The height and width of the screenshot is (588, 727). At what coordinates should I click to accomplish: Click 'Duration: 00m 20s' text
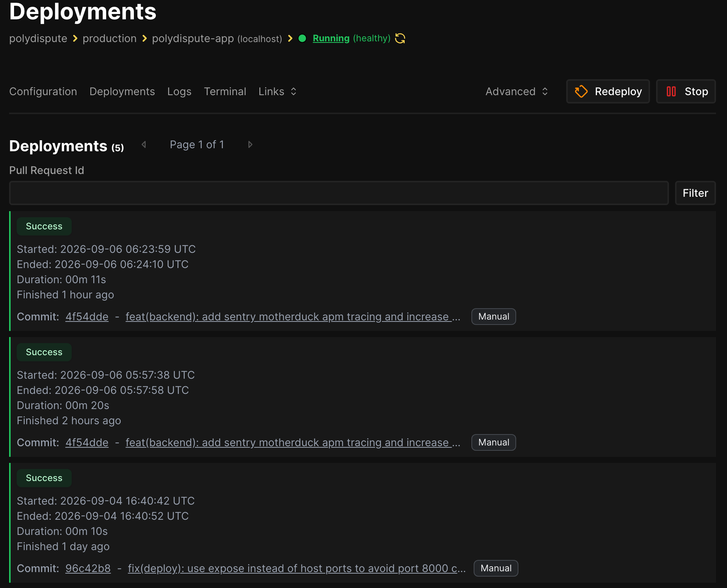coord(63,405)
